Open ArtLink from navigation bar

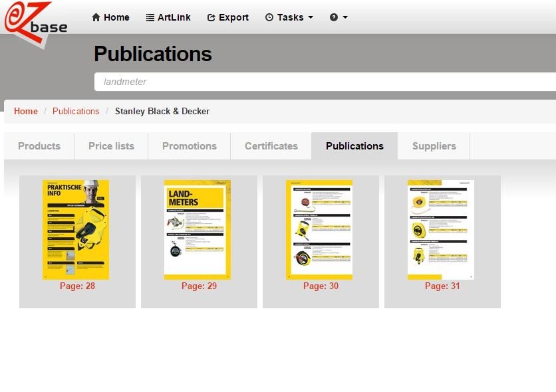(x=168, y=17)
